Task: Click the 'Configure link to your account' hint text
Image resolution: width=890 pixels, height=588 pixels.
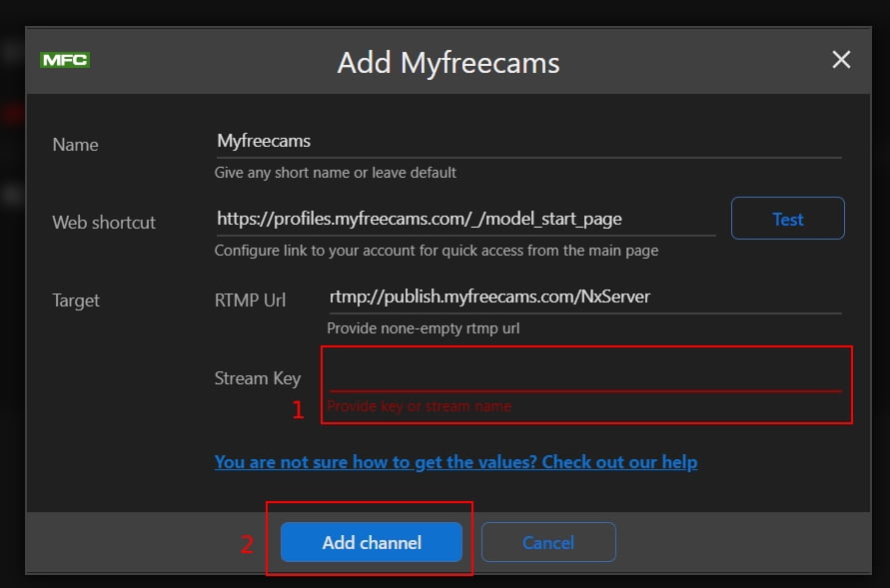Action: tap(436, 251)
